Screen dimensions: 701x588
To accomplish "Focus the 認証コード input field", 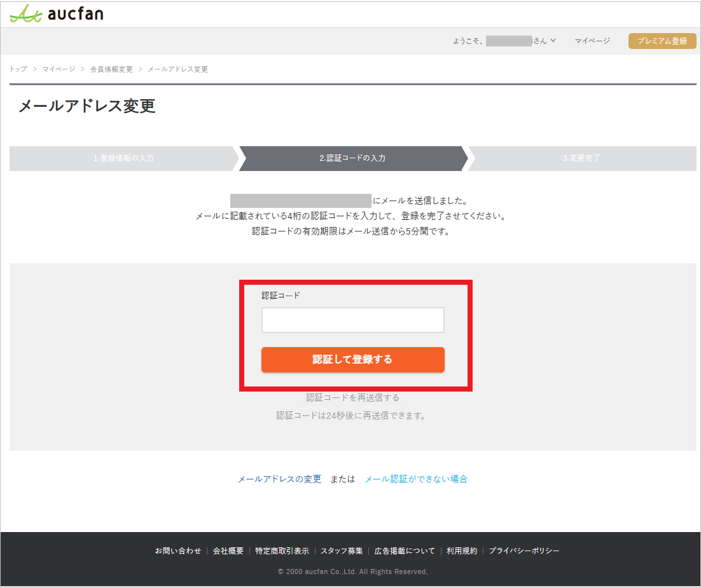I will [x=352, y=320].
